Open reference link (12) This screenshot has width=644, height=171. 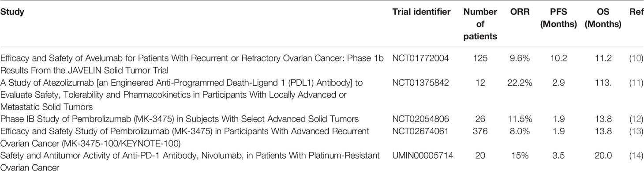635,119
